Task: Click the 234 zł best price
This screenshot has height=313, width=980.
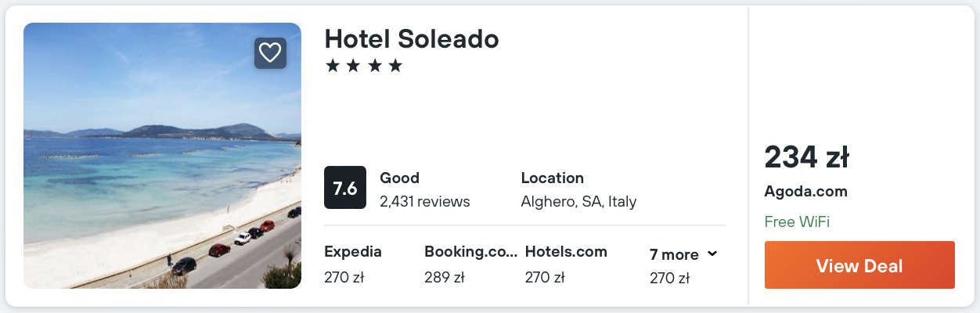Action: click(x=806, y=158)
